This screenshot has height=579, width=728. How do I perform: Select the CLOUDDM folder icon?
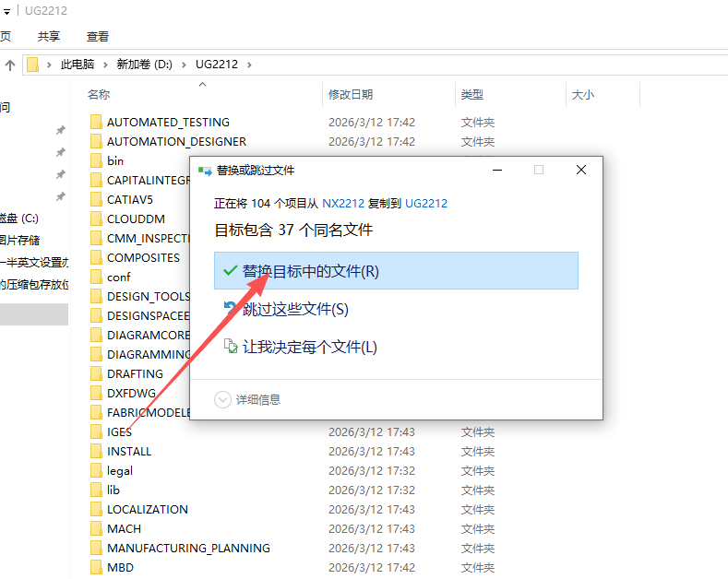pos(96,219)
